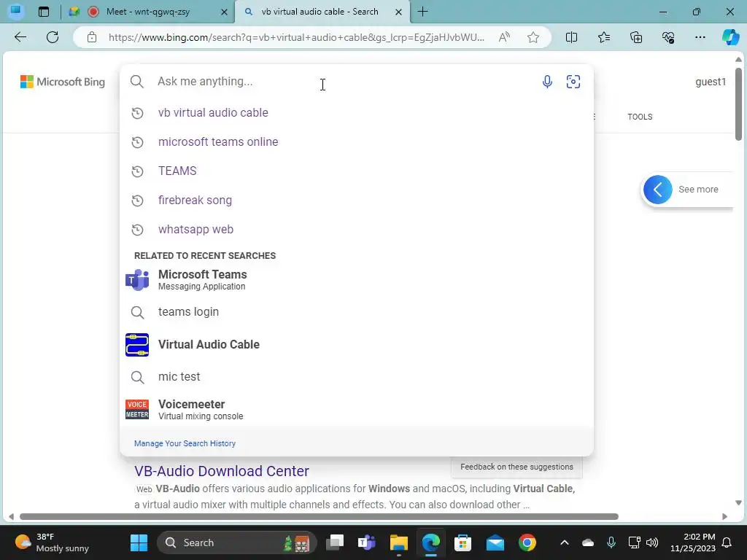This screenshot has height=560, width=747.
Task: Open the Favorites list
Action: coord(603,37)
